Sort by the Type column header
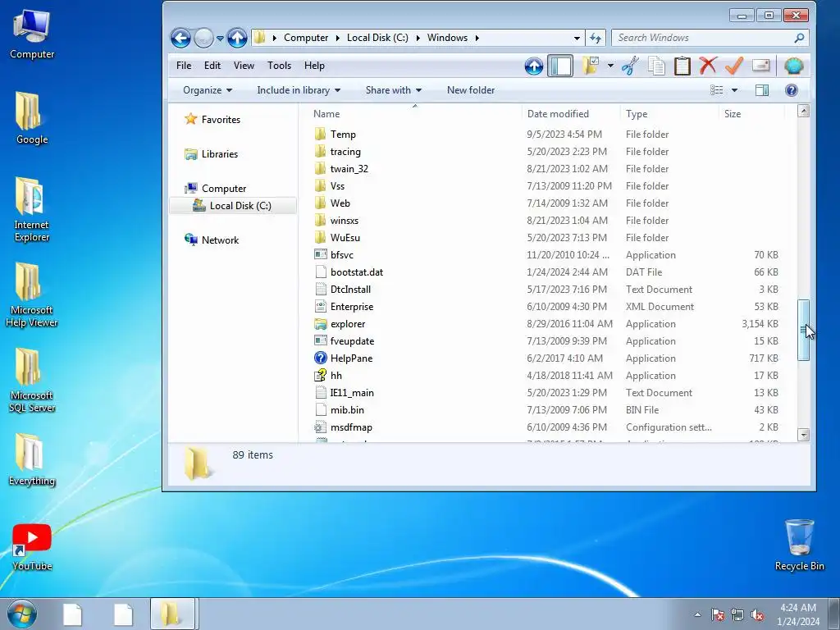The image size is (840, 630). 669,113
